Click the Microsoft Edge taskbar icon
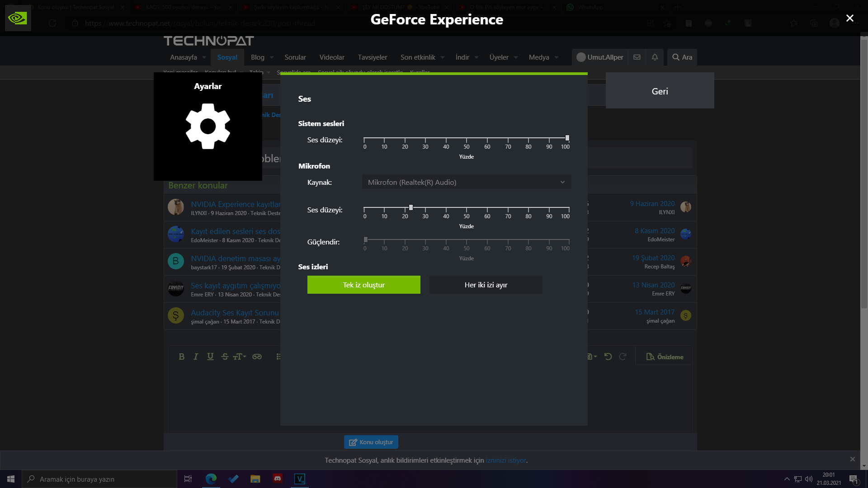 coord(211,479)
